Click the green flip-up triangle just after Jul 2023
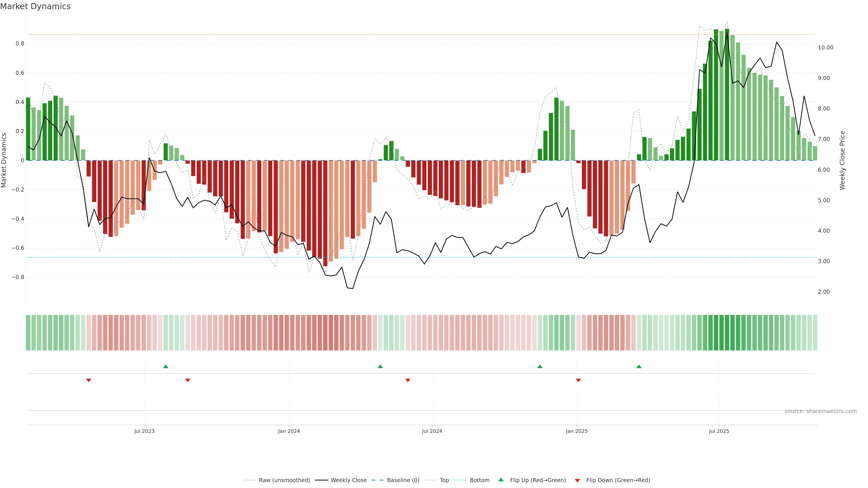The width and height of the screenshot is (868, 488). [165, 366]
